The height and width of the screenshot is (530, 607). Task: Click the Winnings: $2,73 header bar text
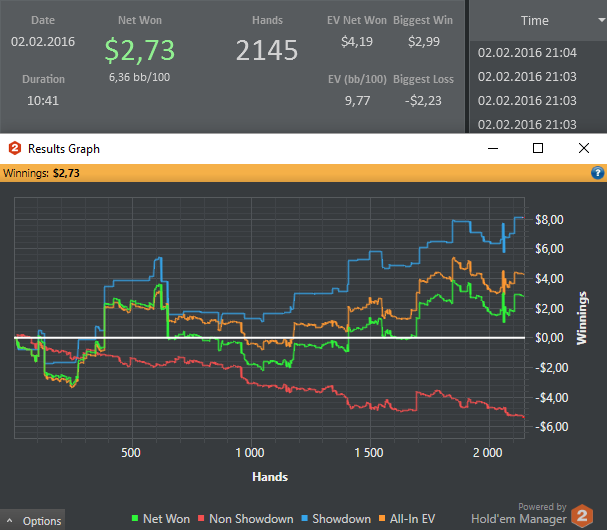[x=41, y=173]
